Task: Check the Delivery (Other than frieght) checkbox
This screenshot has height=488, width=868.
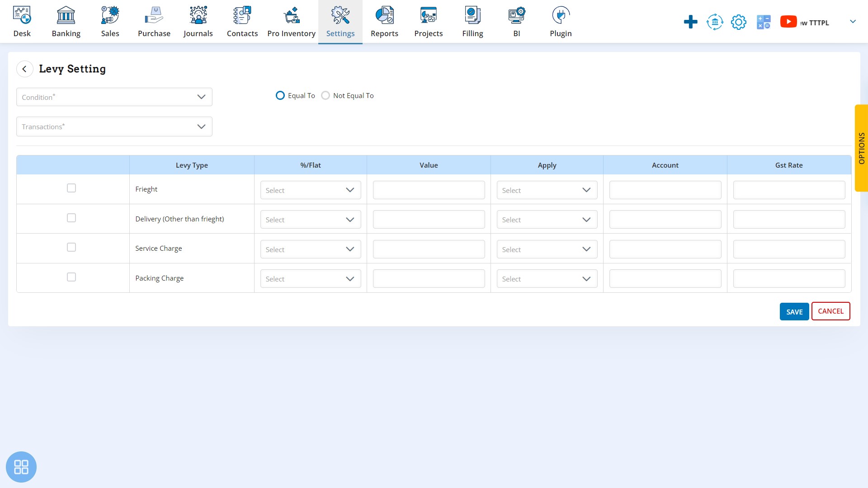Action: click(71, 218)
